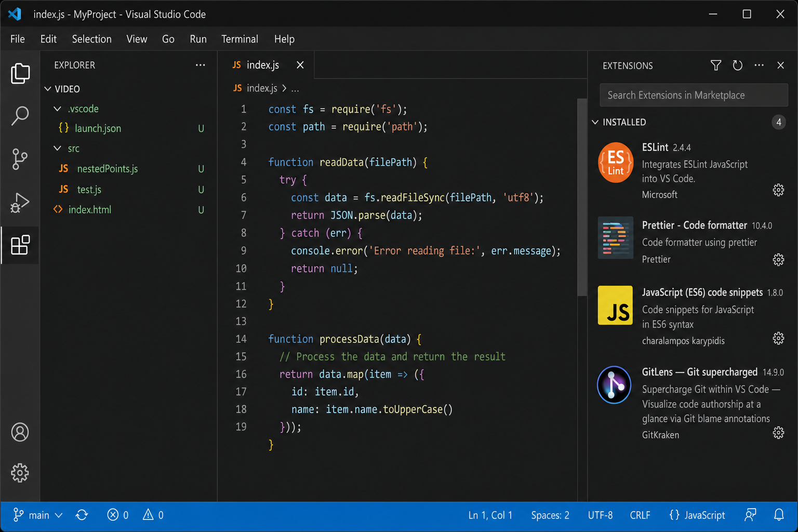
Task: Click the JavaScript snippets JS logo
Action: (616, 305)
